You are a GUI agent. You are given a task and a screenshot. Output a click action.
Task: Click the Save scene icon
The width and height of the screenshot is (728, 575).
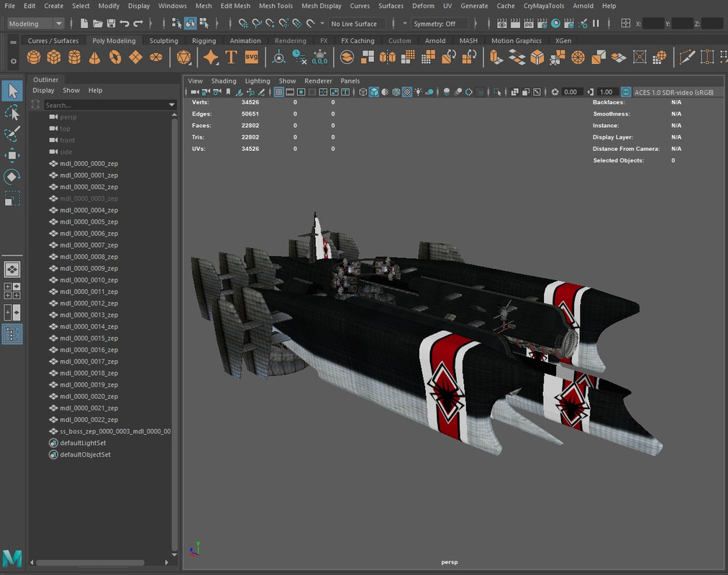pyautogui.click(x=111, y=24)
